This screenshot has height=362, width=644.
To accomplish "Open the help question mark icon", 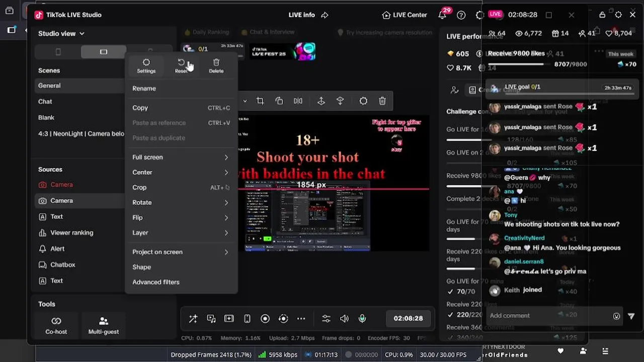I will click(461, 15).
